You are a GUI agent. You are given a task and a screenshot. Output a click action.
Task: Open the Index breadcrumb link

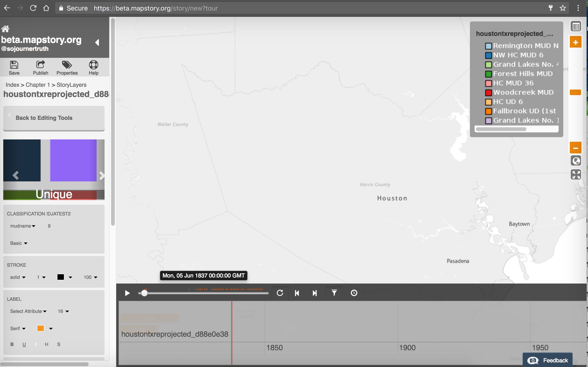pos(13,84)
